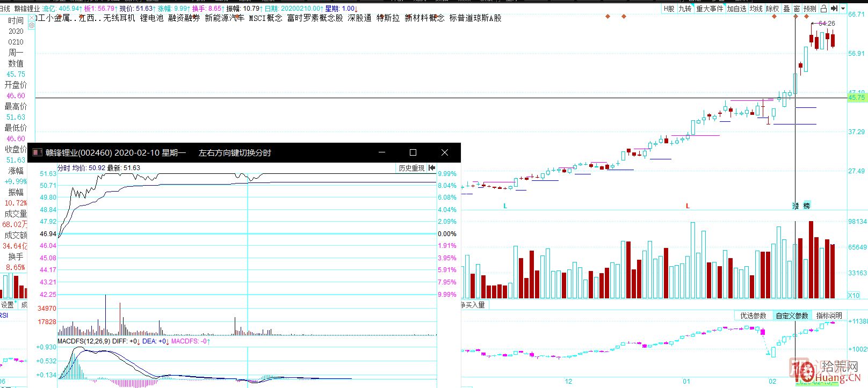Toggle the 均线 moving average display
This screenshot has width=868, height=388.
coord(756,9)
